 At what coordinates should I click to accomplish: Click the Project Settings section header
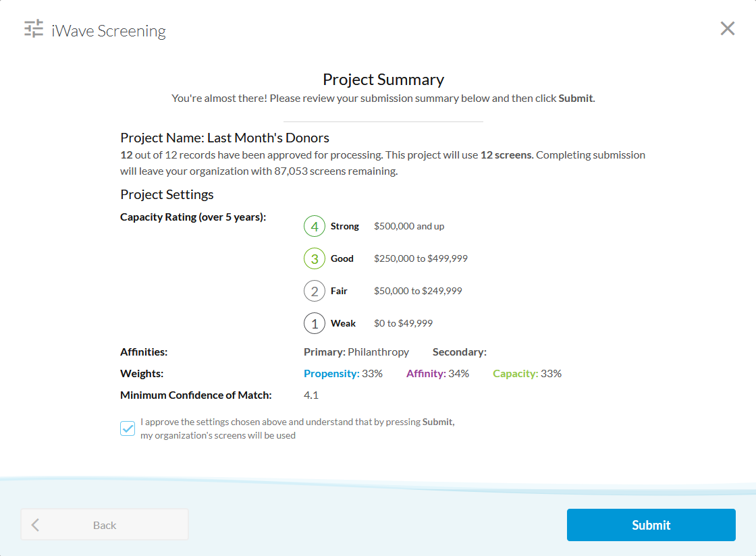167,194
